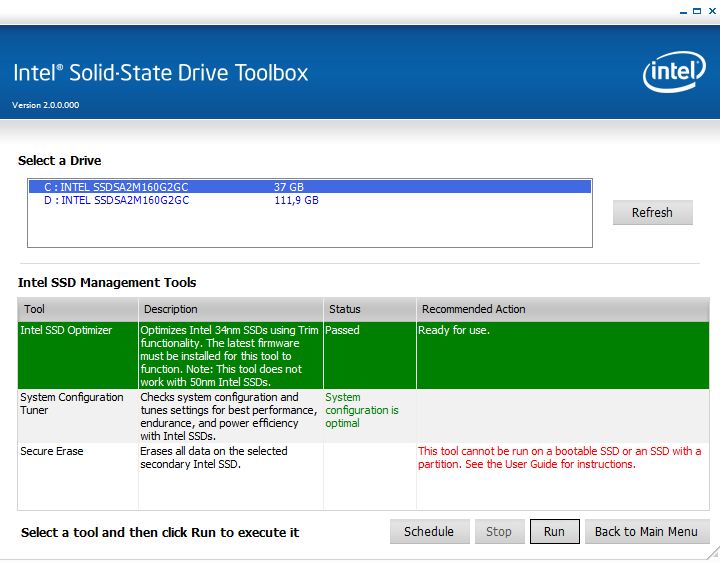Click the 111,9 GB capacity value
The height and width of the screenshot is (562, 720).
coord(296,200)
